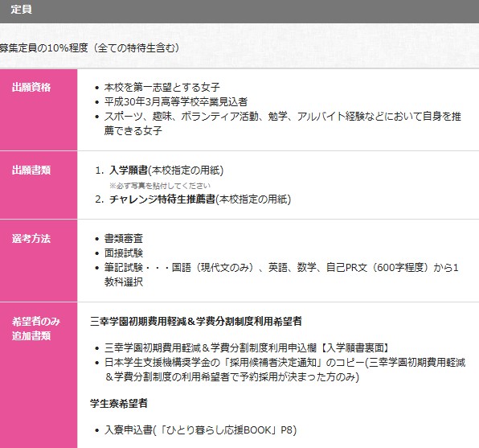Click the 学生寮希望者 bold heading

[119, 403]
